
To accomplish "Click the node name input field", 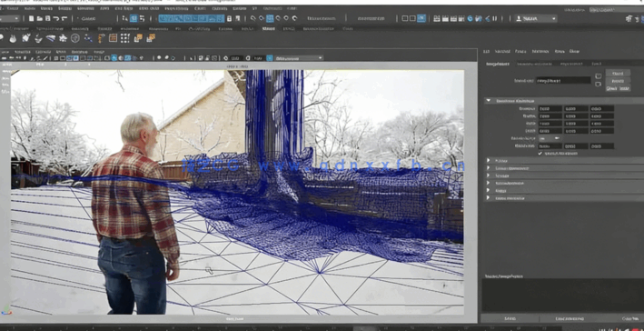I will 563,80.
